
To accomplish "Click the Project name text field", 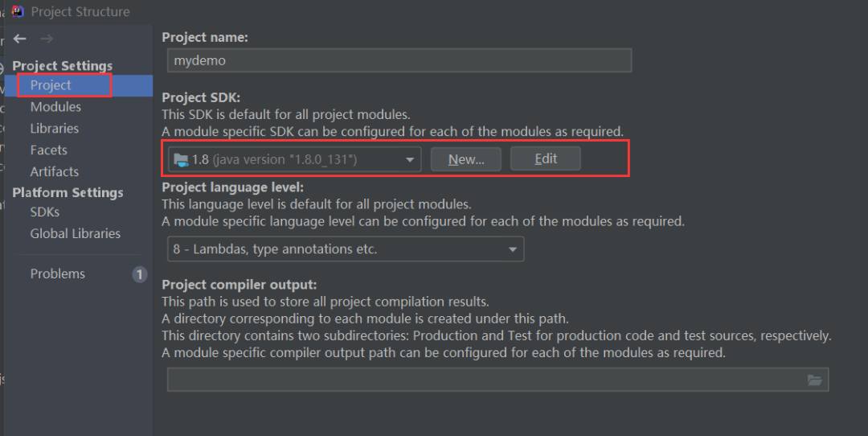I will coord(399,60).
